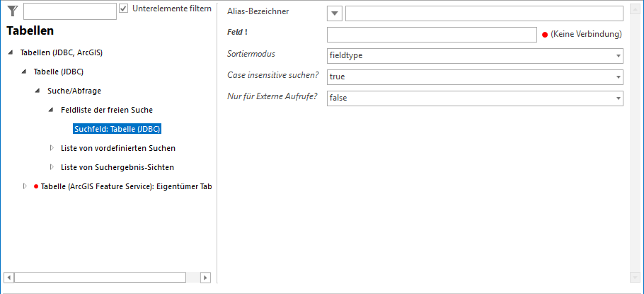Click the tree horizontal scrollbar right arrow
The image size is (644, 294).
205,277
